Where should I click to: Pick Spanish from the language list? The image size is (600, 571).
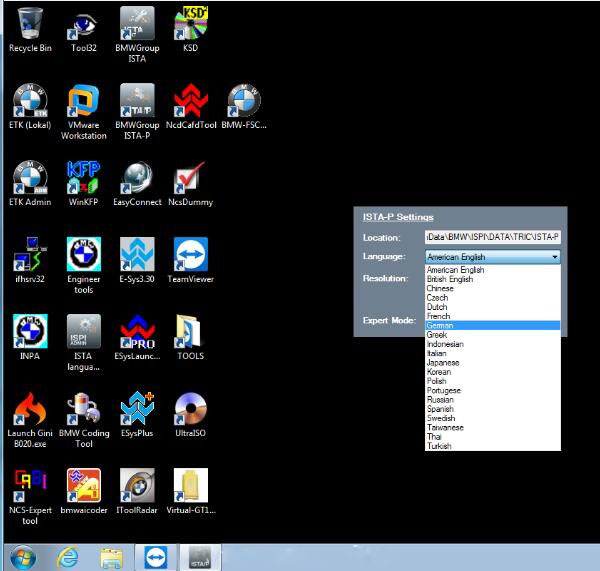492,409
